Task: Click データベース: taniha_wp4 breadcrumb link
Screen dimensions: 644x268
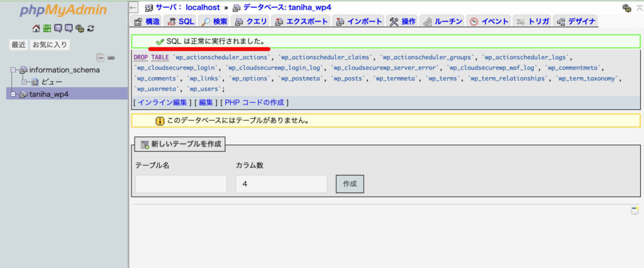Action: click(x=287, y=8)
